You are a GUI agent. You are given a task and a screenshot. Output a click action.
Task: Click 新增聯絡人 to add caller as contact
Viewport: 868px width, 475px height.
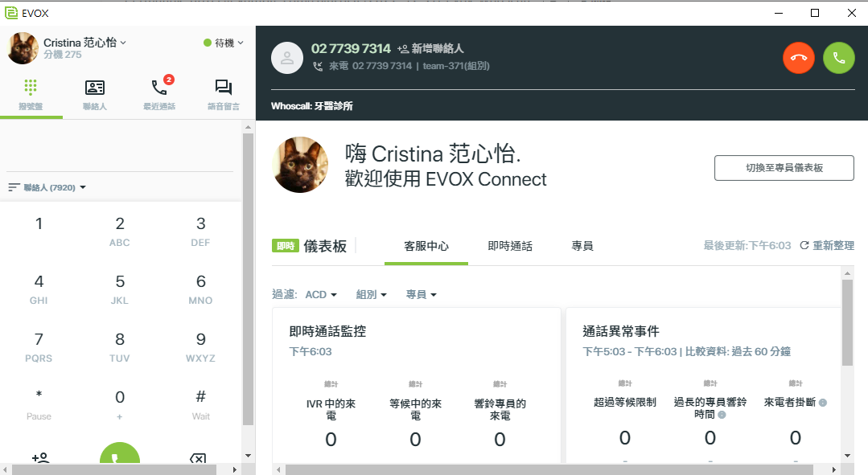click(430, 49)
